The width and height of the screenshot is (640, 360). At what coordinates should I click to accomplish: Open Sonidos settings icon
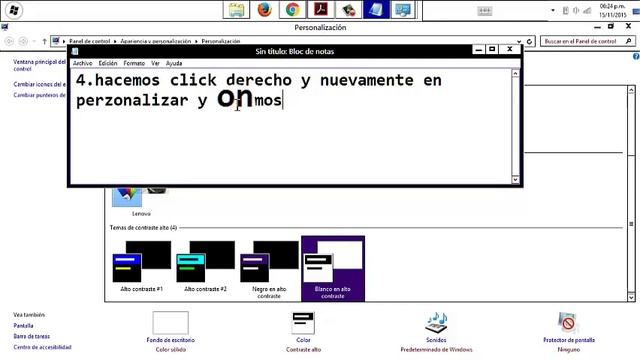click(x=436, y=323)
